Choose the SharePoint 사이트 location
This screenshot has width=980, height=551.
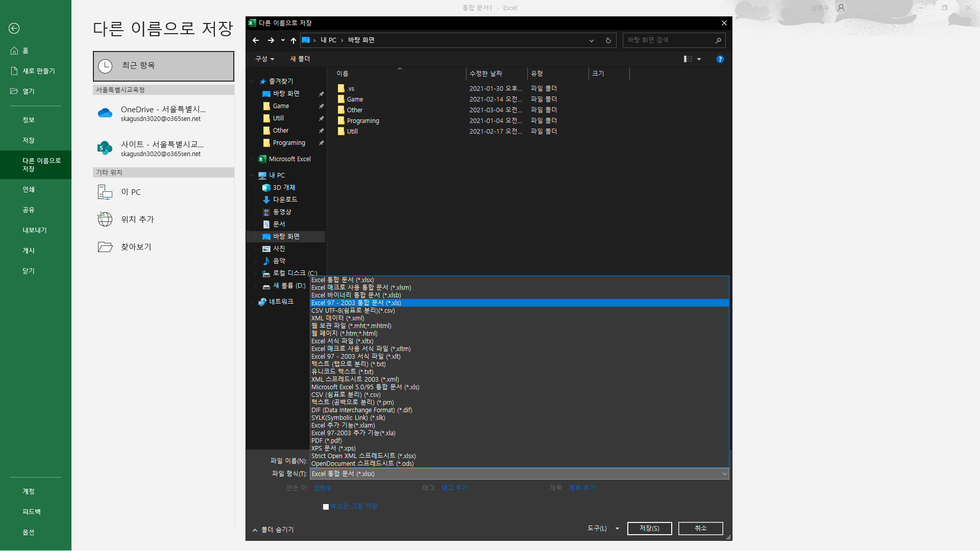pos(163,148)
